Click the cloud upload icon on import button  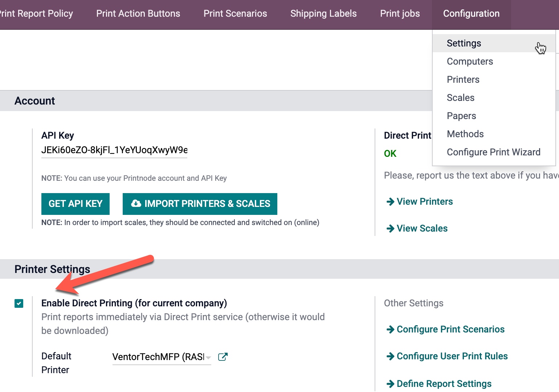136,204
